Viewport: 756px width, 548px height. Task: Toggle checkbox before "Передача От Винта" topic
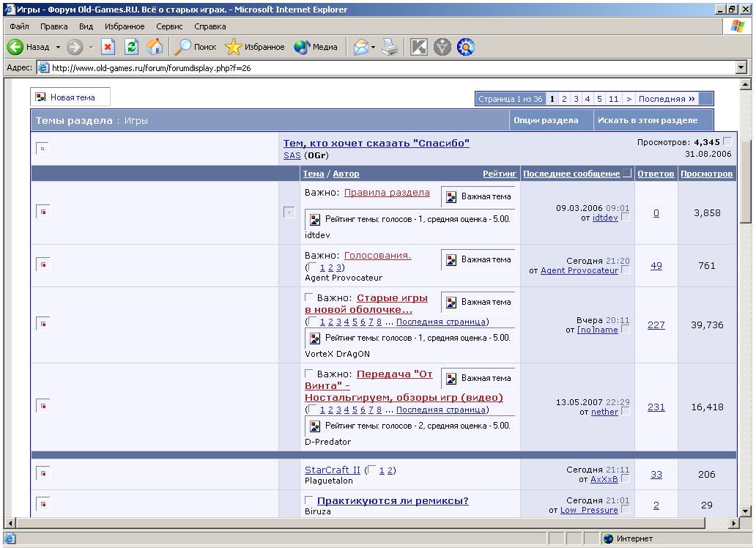pyautogui.click(x=308, y=374)
